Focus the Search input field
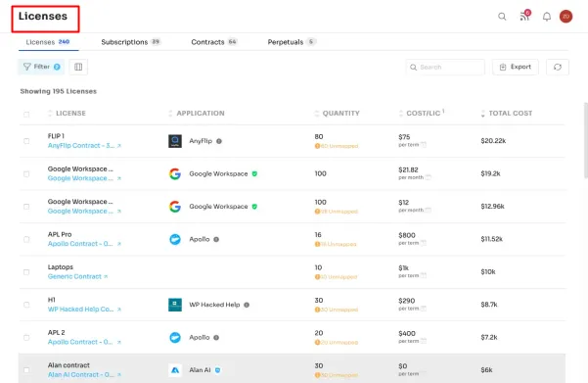588x383 pixels. coord(445,67)
